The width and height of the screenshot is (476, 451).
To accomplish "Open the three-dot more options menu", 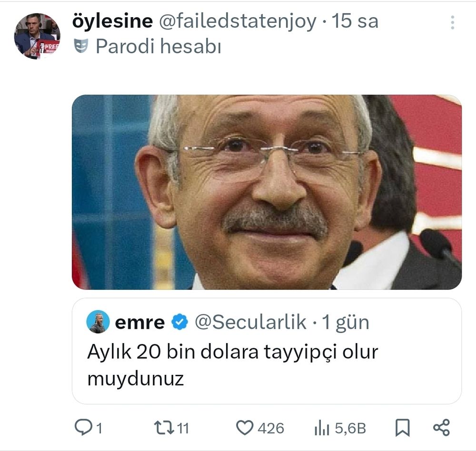I will (452, 22).
